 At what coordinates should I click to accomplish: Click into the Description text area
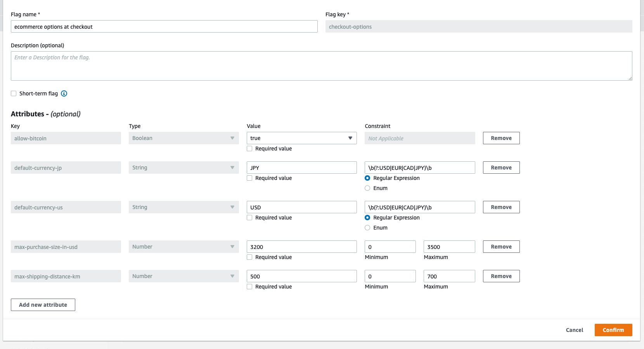point(322,66)
